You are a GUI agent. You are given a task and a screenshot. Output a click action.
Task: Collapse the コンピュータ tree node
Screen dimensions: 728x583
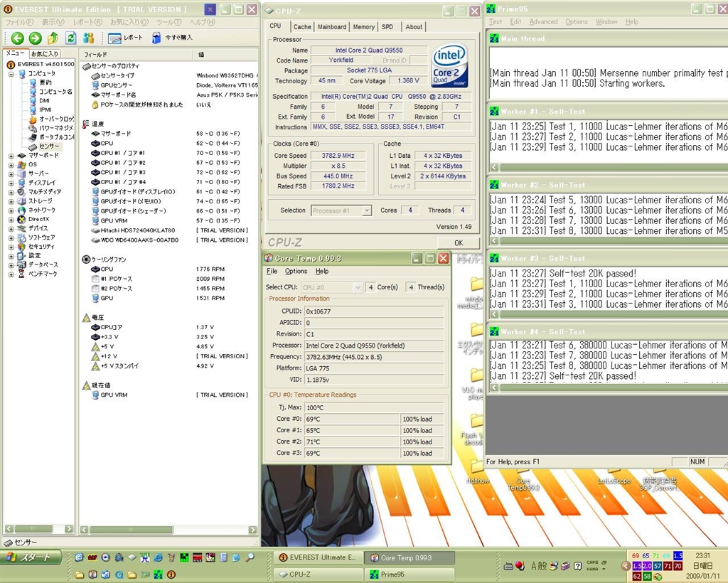(x=11, y=73)
